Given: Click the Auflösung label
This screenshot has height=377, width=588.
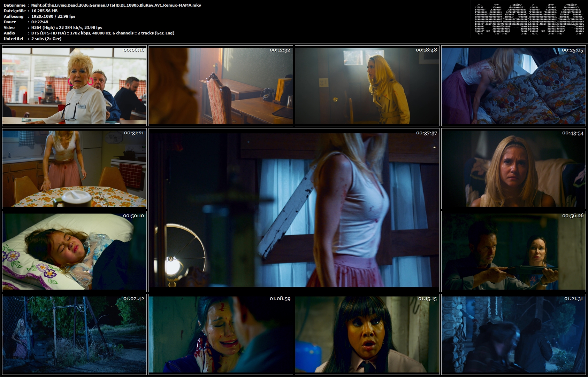Looking at the screenshot, I should tap(14, 16).
